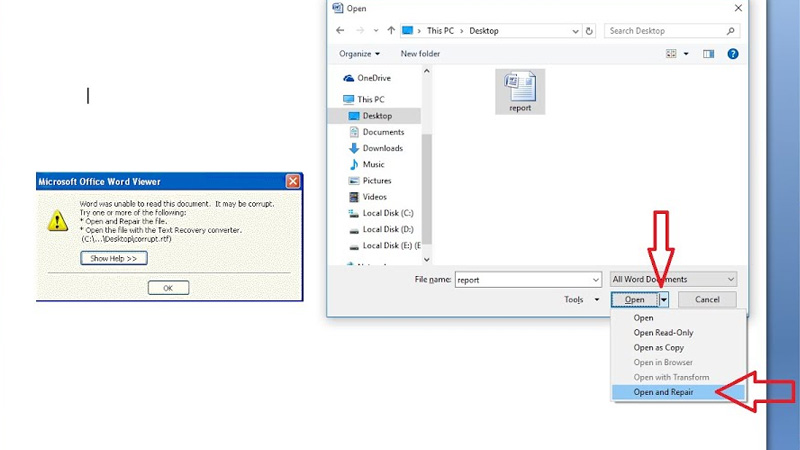Click the This PC breadcrumb segment

[440, 31]
